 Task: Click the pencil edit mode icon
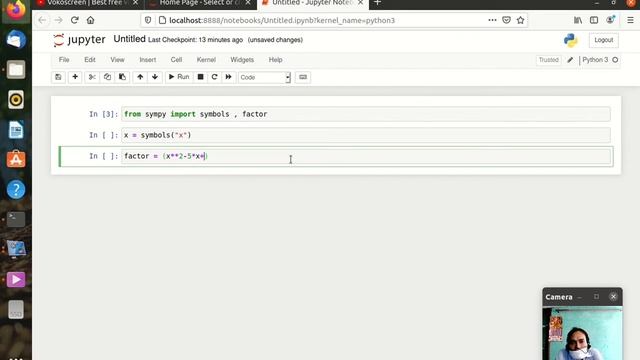point(570,60)
